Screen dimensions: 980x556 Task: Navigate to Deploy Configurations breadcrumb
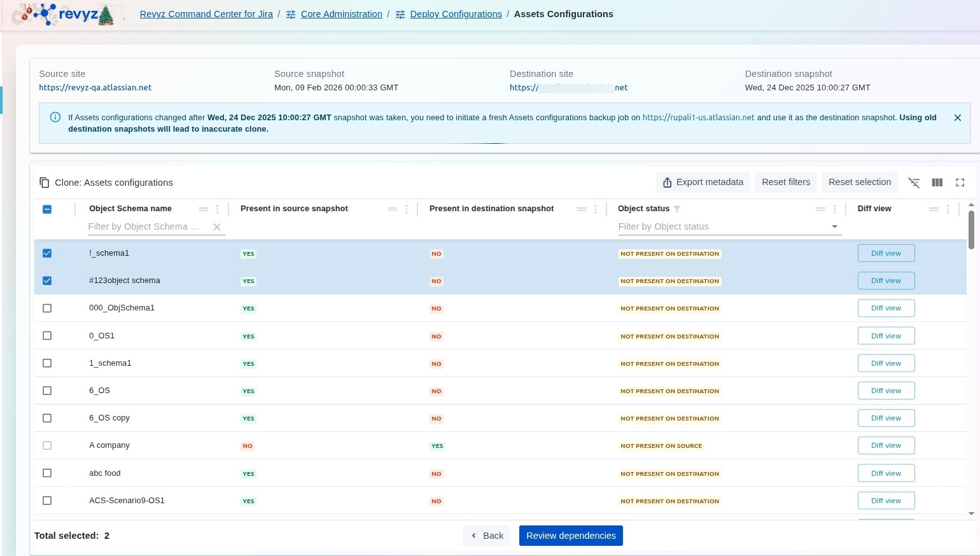click(x=456, y=14)
